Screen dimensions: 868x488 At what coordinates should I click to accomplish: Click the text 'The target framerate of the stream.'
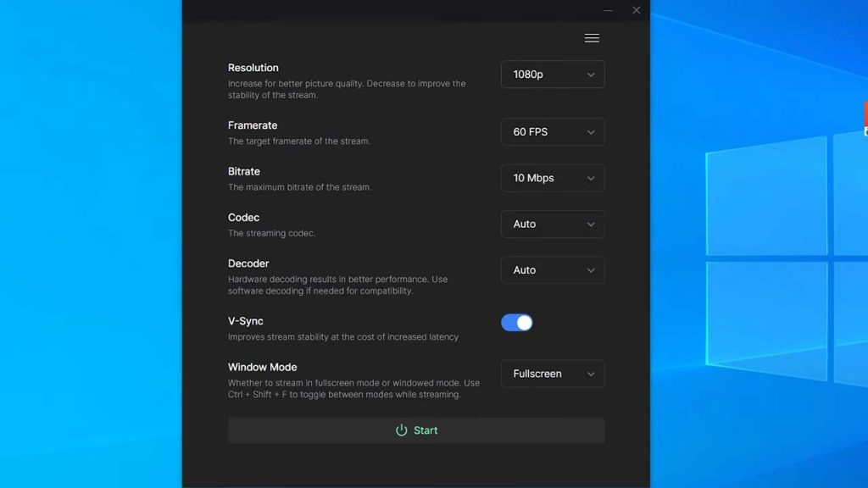(299, 141)
